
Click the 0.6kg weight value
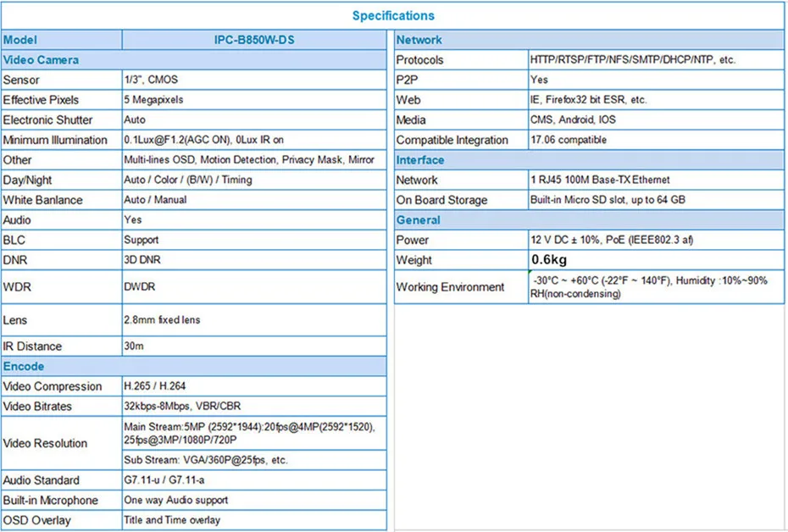click(x=549, y=260)
